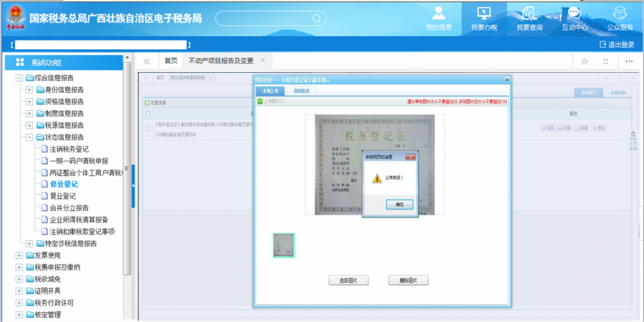This screenshot has width=644, height=322.
Task: Collapse the 状态信息报告 tree node
Action: [x=30, y=137]
